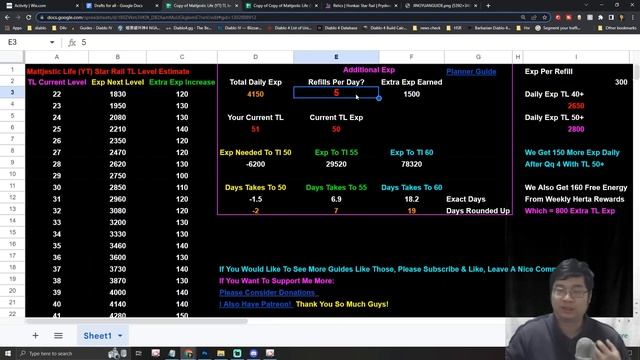Open the Sheet1 tab dropdown arrow

tap(120, 336)
